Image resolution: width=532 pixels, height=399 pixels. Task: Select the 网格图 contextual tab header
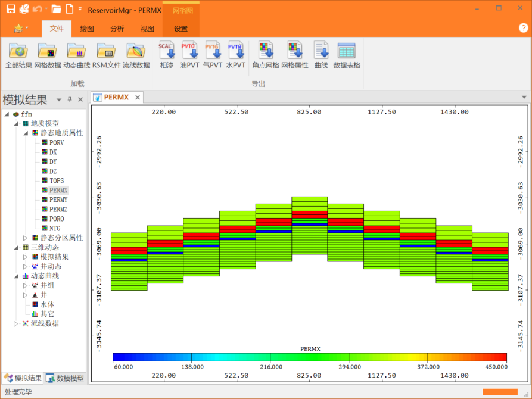[x=182, y=10]
